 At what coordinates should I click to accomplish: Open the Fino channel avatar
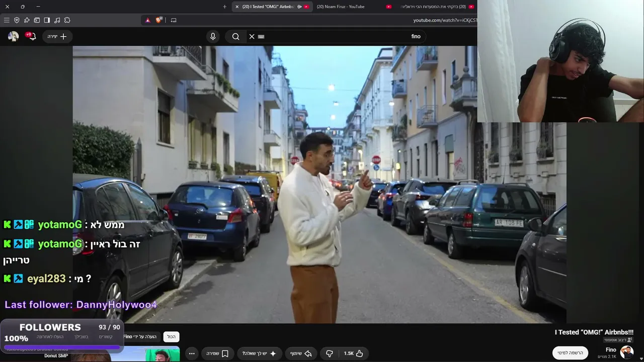[x=627, y=352]
